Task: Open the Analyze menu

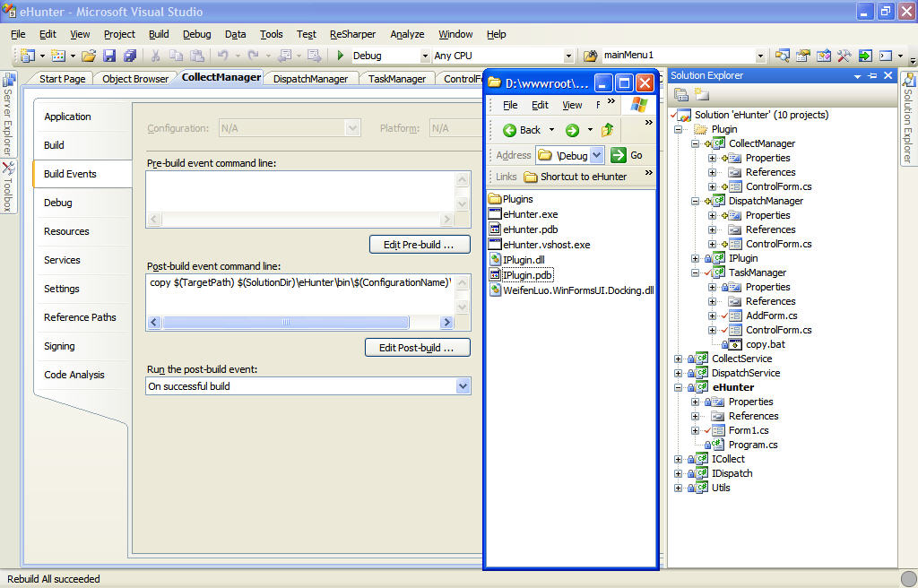Action: click(407, 34)
